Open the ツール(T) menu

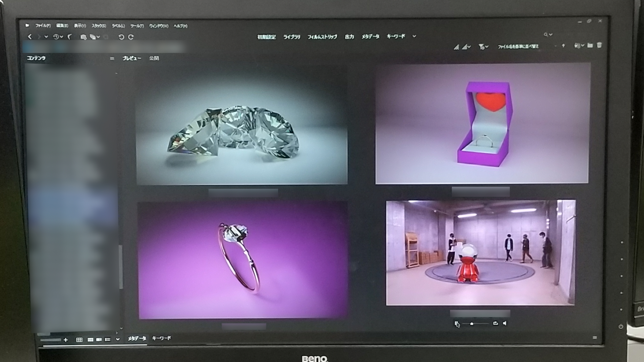137,26
